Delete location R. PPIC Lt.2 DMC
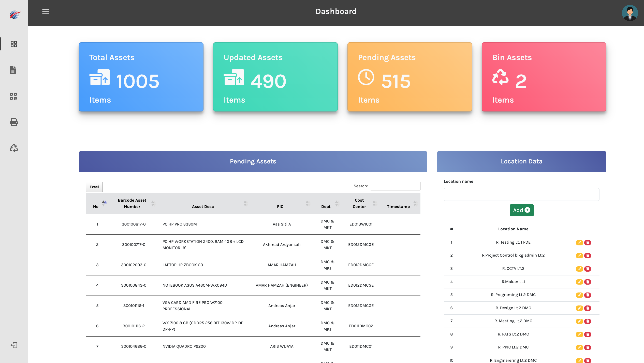644x363 pixels. click(588, 347)
